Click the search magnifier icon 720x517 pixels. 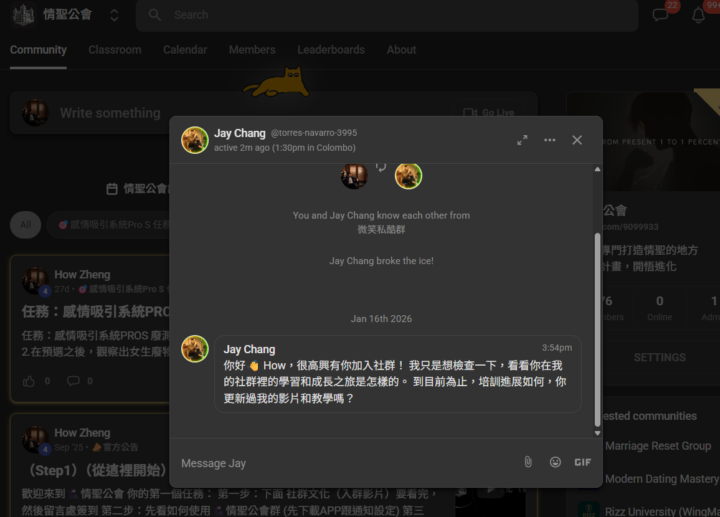pyautogui.click(x=155, y=15)
